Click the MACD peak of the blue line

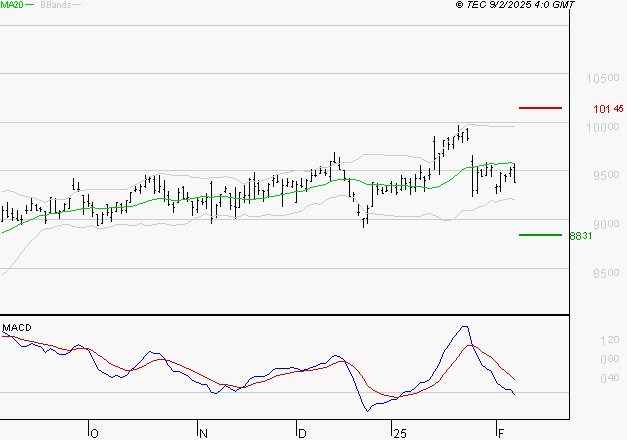click(x=464, y=327)
